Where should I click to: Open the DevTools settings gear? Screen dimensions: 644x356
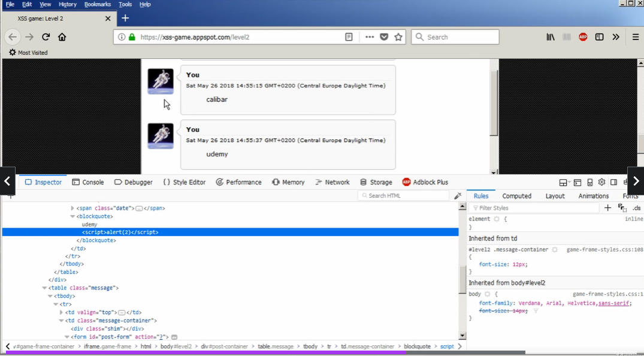click(x=601, y=182)
